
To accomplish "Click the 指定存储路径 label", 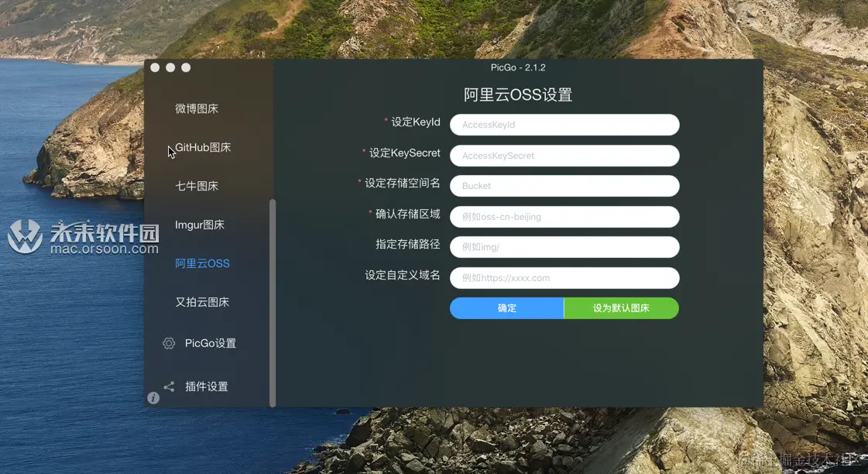I will pos(408,244).
